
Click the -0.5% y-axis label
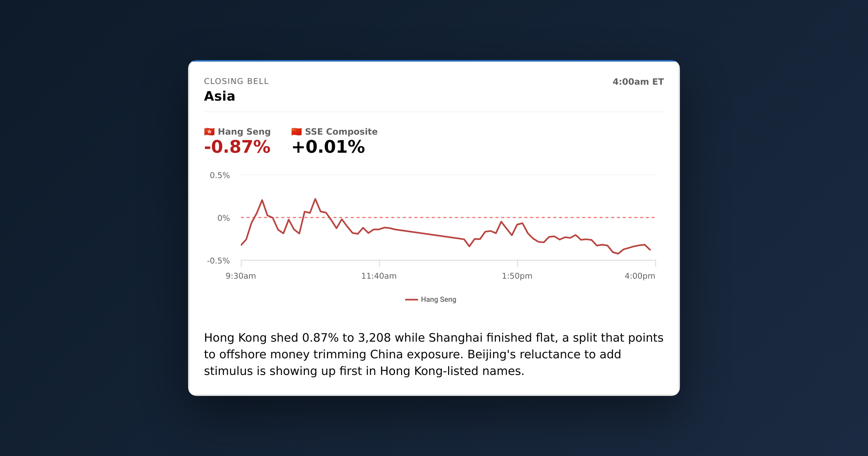tap(218, 261)
